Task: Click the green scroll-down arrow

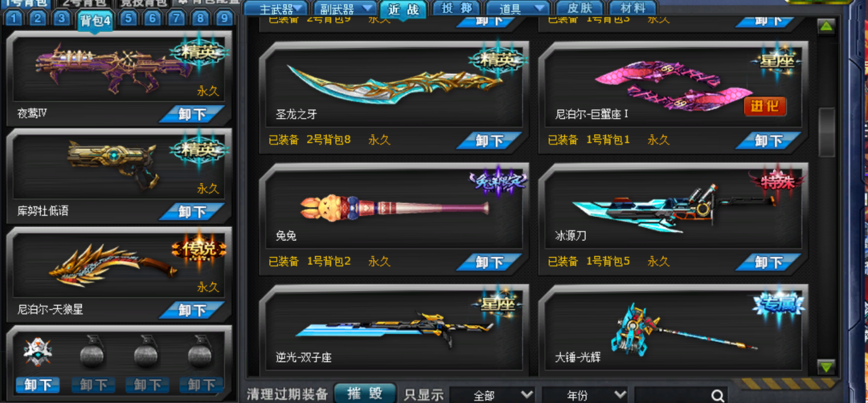Action: click(x=826, y=367)
